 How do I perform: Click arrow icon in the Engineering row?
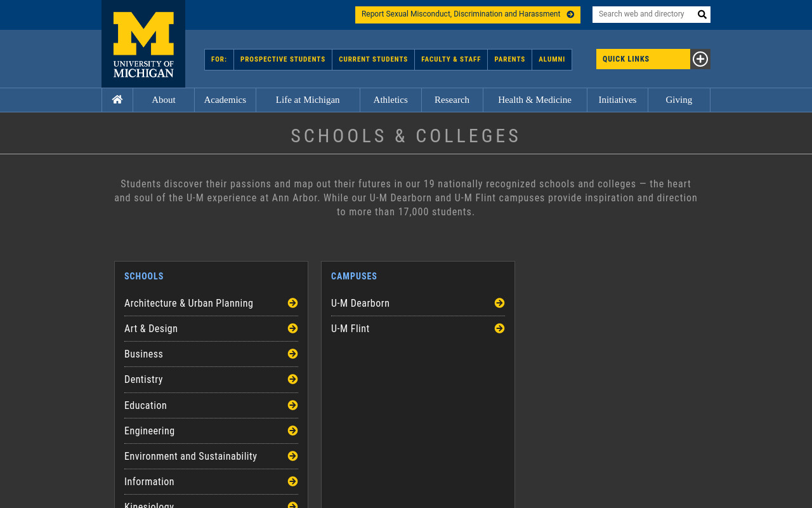[292, 431]
